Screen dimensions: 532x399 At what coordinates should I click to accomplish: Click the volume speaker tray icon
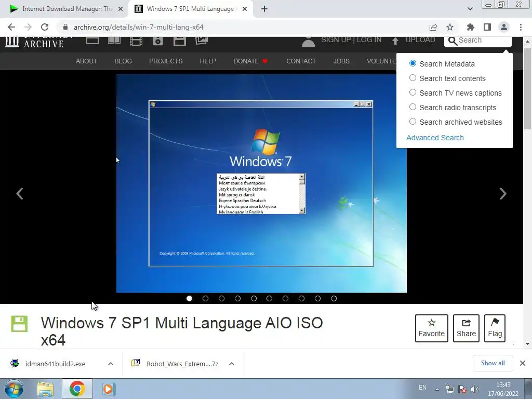pos(475,390)
